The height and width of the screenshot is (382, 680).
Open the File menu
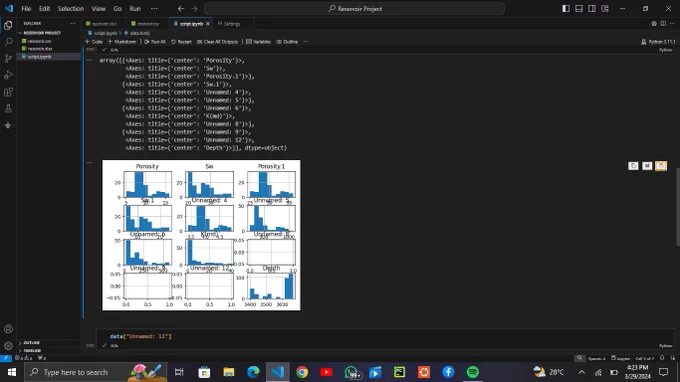coord(26,9)
